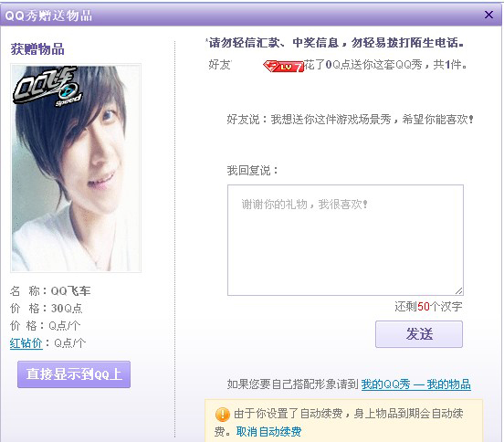Close the QQ秀赠送物品 dialog
This screenshot has width=504, height=442.
pyautogui.click(x=488, y=15)
